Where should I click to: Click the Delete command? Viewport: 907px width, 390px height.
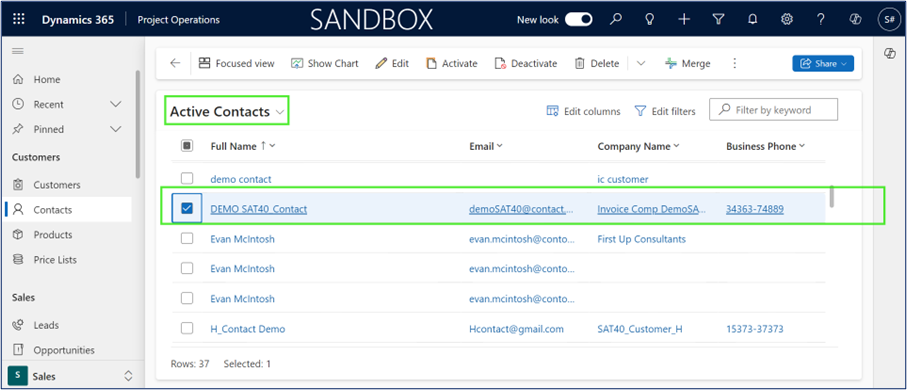[x=596, y=64]
